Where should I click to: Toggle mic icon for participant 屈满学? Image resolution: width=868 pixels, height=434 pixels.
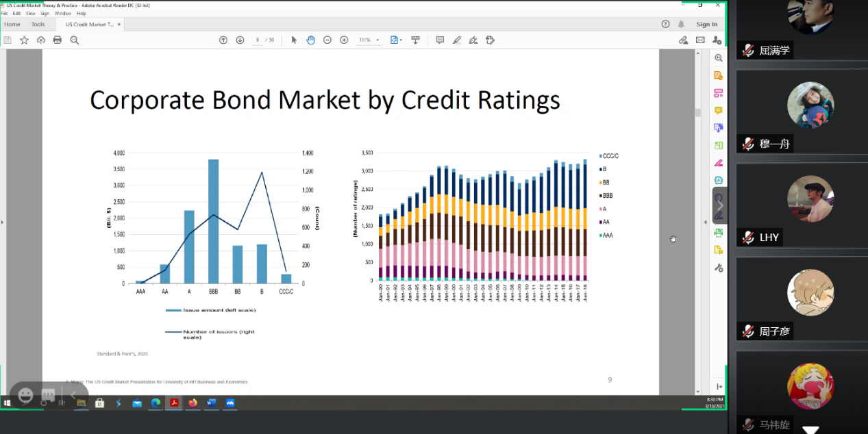coord(747,50)
